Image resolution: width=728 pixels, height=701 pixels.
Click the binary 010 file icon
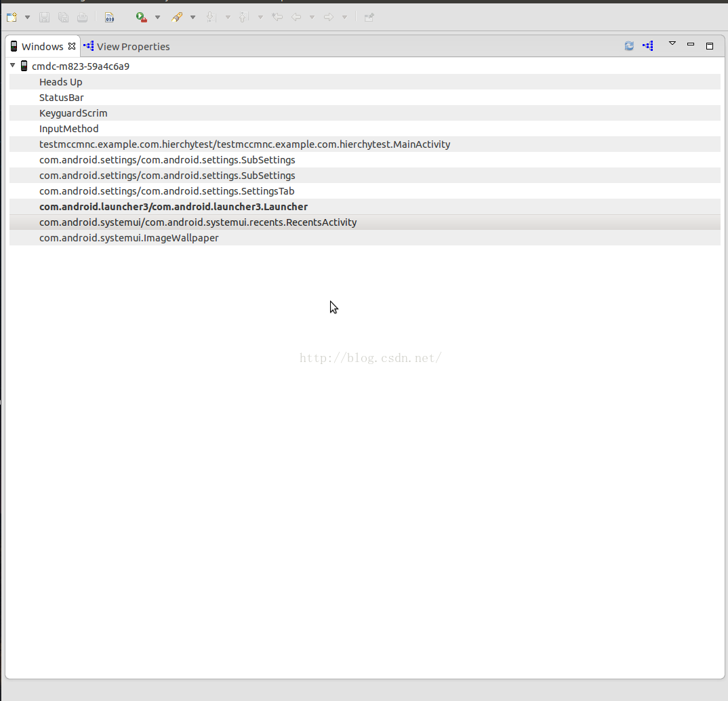point(109,17)
